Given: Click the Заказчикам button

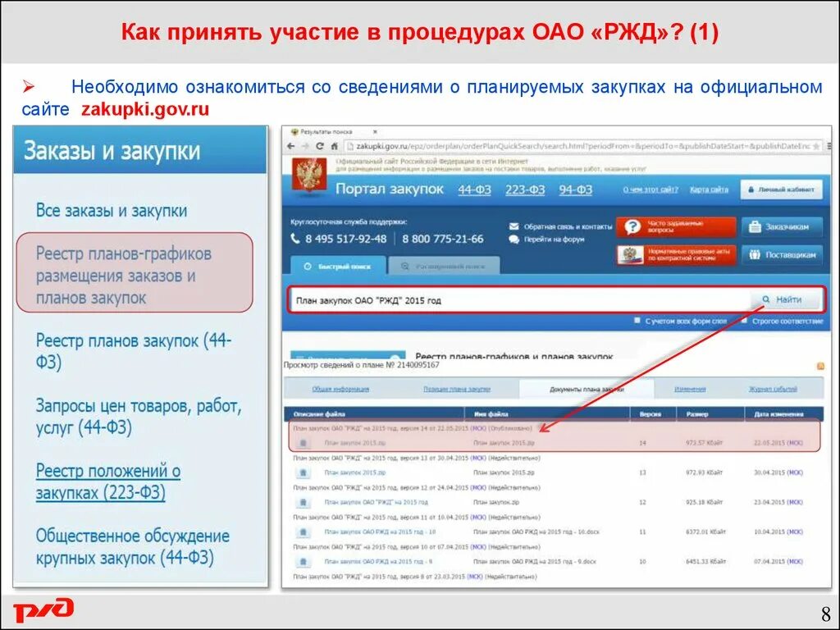Looking at the screenshot, I should click(x=782, y=226).
